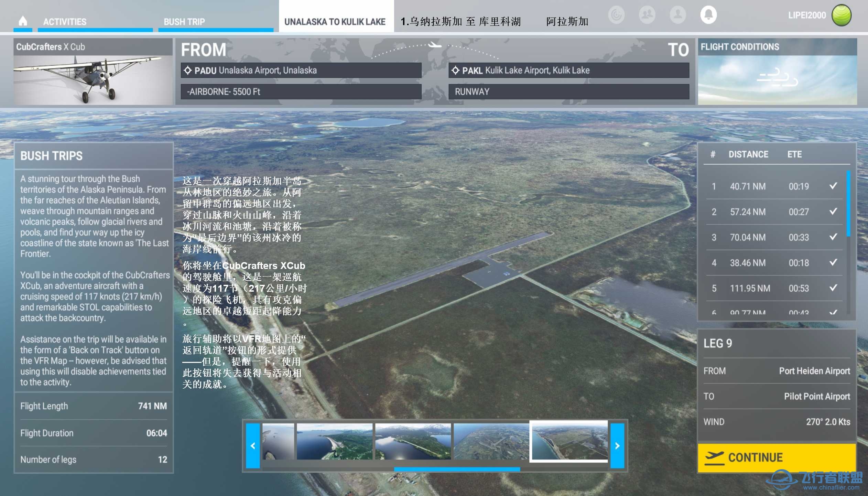This screenshot has width=868, height=496.
Task: Click the arrival airport crosshair icon
Action: tap(455, 71)
